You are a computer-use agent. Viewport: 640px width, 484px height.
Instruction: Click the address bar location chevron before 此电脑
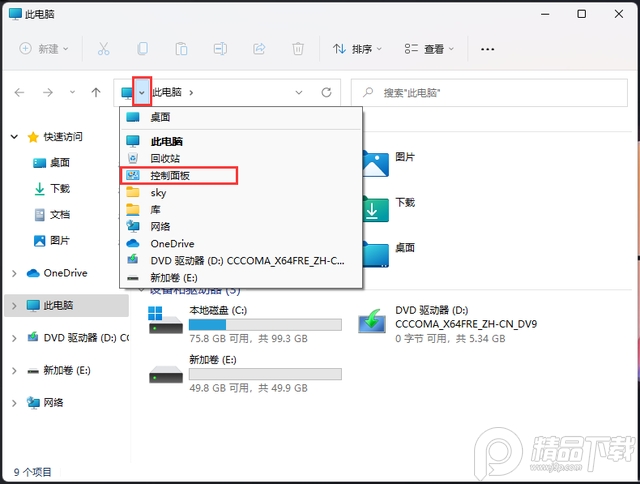click(x=142, y=93)
